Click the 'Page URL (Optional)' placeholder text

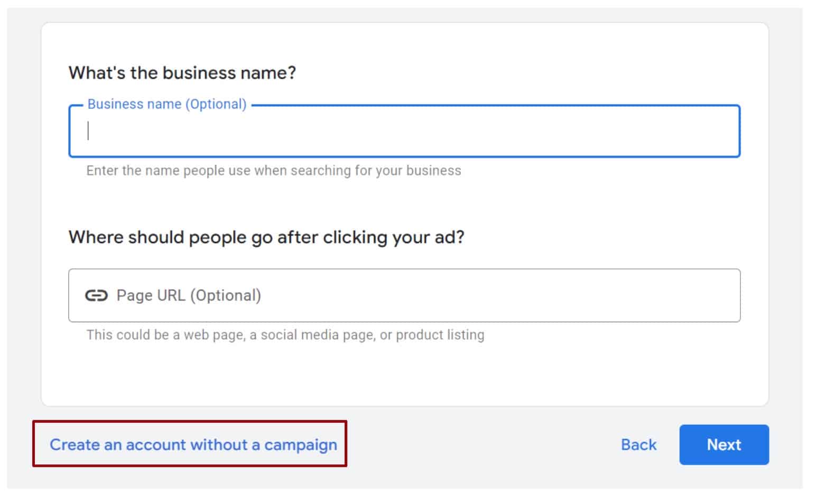point(189,295)
